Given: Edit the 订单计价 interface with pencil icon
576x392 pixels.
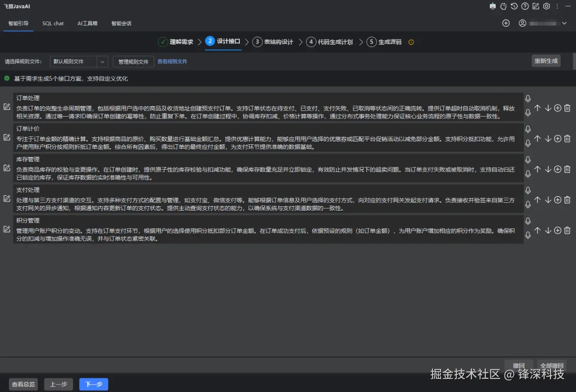Looking at the screenshot, I should click(x=7, y=137).
